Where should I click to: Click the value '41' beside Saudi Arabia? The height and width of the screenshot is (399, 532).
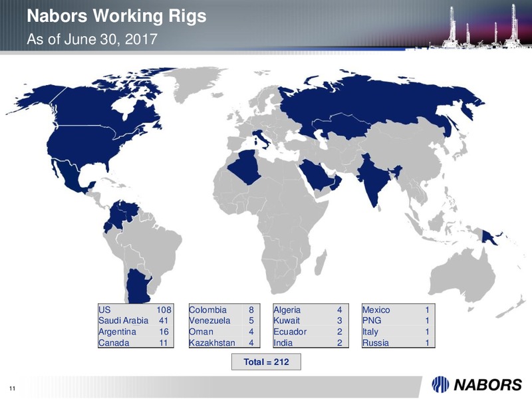164,321
